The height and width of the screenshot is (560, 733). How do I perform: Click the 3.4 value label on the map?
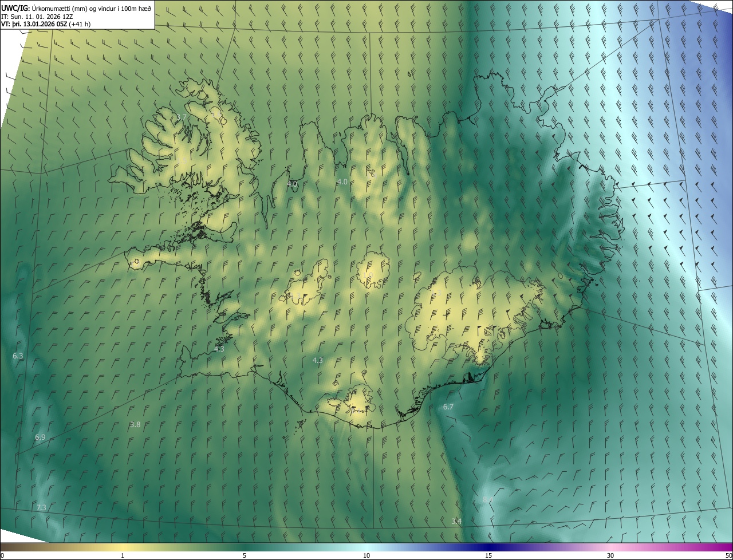[456, 520]
